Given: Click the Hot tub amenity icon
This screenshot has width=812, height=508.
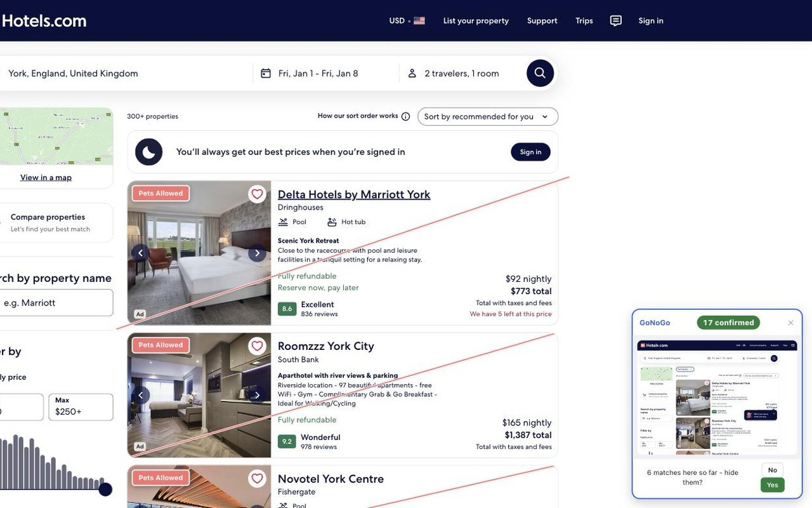Looking at the screenshot, I should pyautogui.click(x=332, y=222).
